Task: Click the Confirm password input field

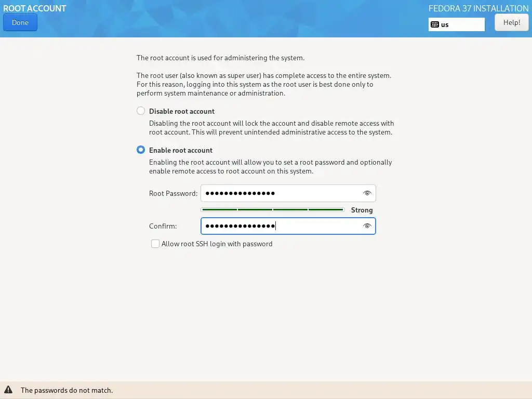Action: (x=288, y=226)
